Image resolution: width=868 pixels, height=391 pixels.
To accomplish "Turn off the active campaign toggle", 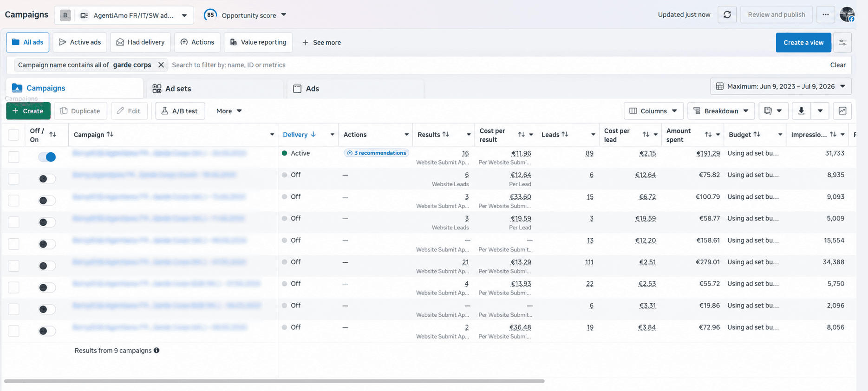I will (x=47, y=157).
